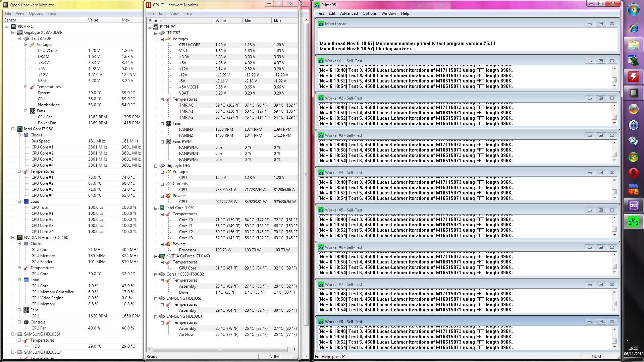
Task: Collapse NVIDIA GeForce GTX 460 node in CPUID
Action: [x=156, y=256]
